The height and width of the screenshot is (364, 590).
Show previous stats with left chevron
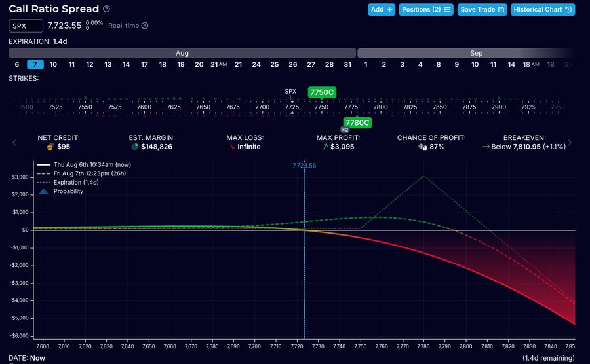click(x=14, y=143)
